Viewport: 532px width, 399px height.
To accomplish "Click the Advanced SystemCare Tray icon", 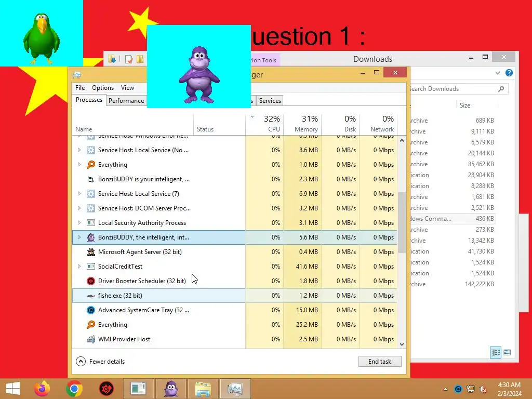I will pyautogui.click(x=90, y=310).
